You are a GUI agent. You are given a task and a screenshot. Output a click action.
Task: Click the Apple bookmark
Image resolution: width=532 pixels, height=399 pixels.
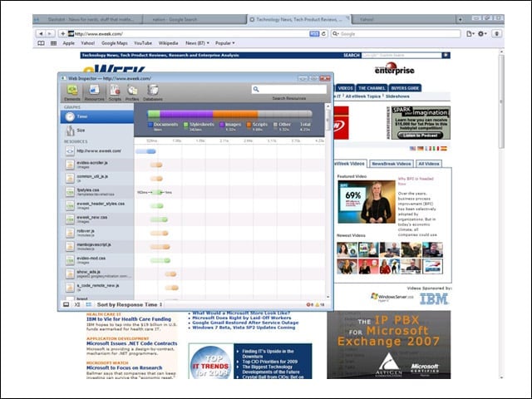coord(68,43)
